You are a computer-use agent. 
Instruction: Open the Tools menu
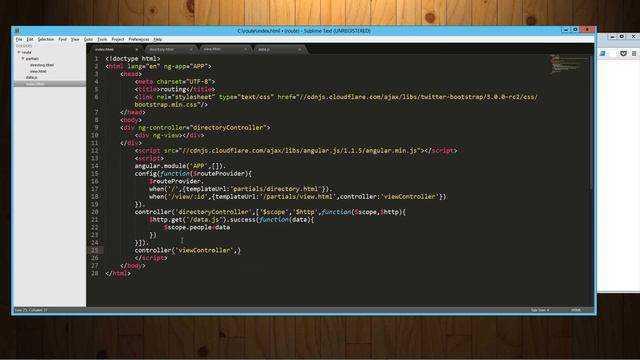[102, 40]
